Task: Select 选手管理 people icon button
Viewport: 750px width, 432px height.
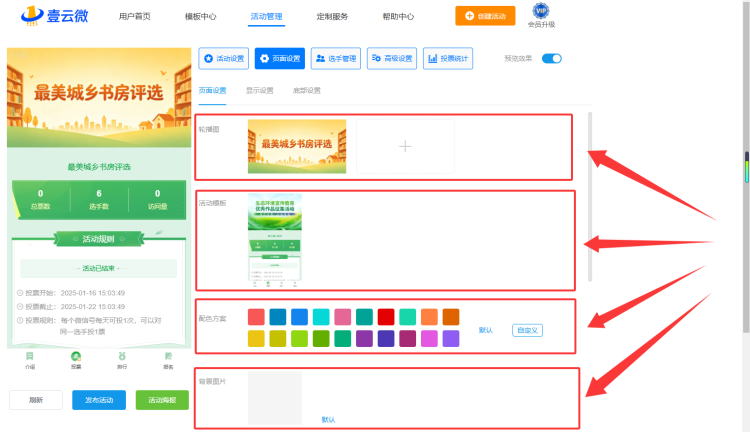Action: [336, 58]
